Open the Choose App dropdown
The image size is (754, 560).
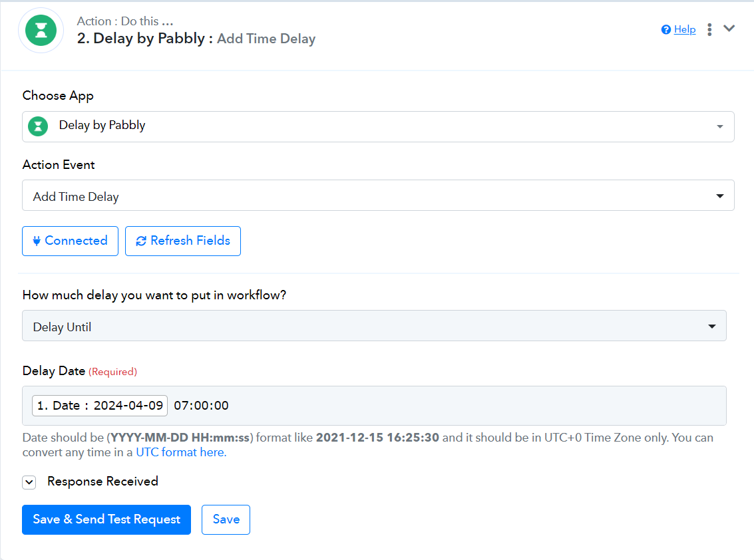point(378,126)
